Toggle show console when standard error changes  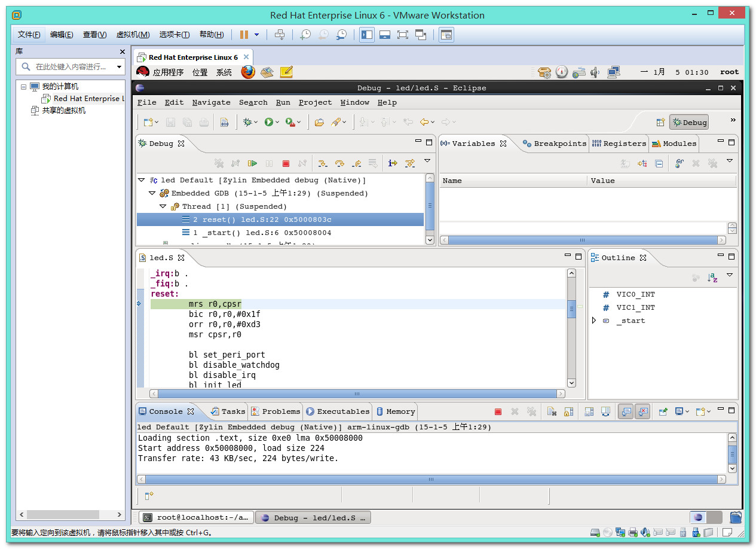point(642,411)
